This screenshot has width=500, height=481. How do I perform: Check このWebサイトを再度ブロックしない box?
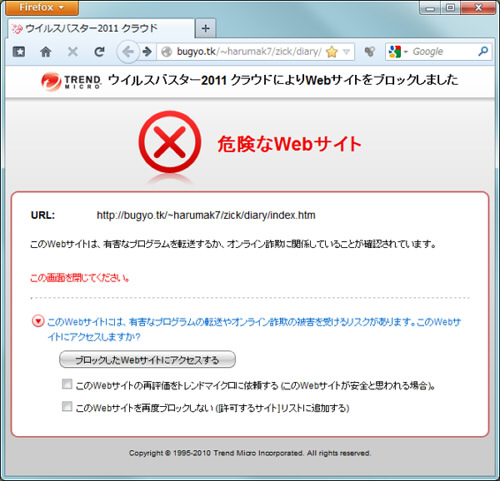[x=67, y=407]
